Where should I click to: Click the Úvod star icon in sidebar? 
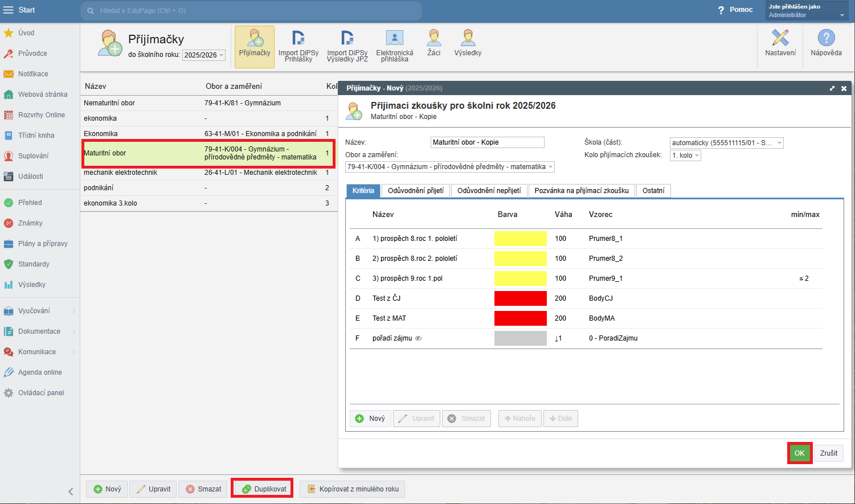(9, 33)
